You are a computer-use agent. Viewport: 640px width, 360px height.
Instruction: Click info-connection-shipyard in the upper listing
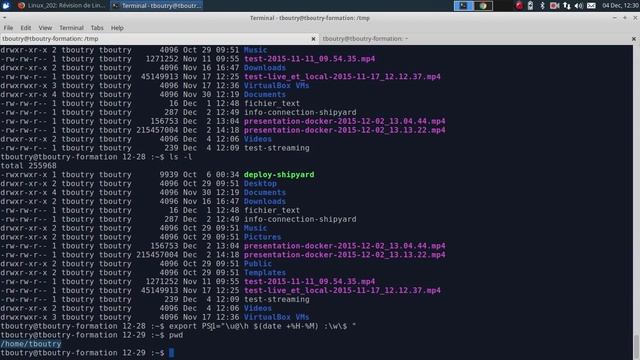pyautogui.click(x=300, y=112)
